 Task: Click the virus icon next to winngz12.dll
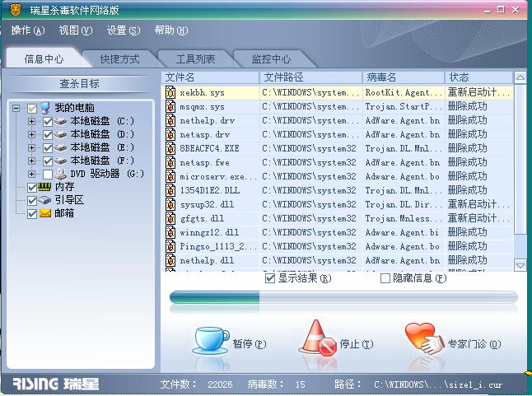click(170, 232)
